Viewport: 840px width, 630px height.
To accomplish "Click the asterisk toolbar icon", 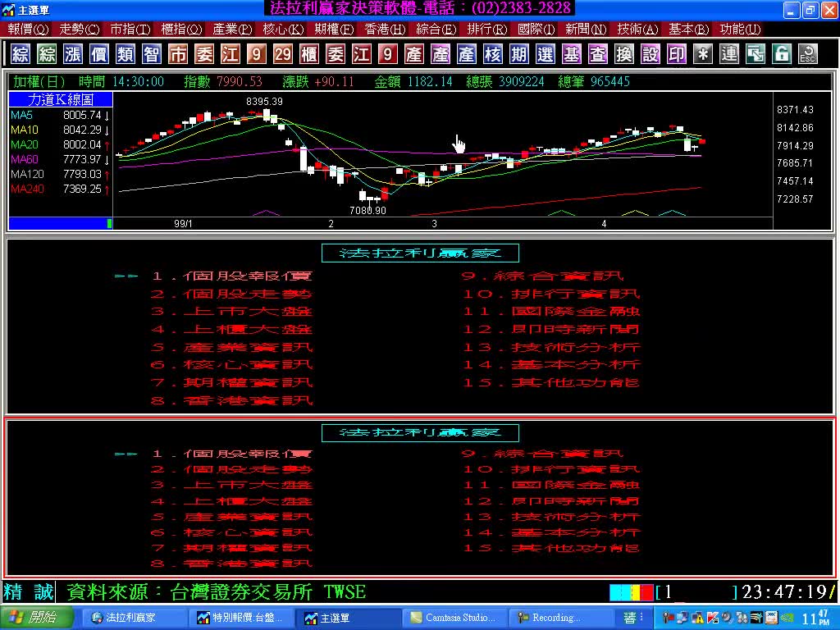I will coord(703,54).
